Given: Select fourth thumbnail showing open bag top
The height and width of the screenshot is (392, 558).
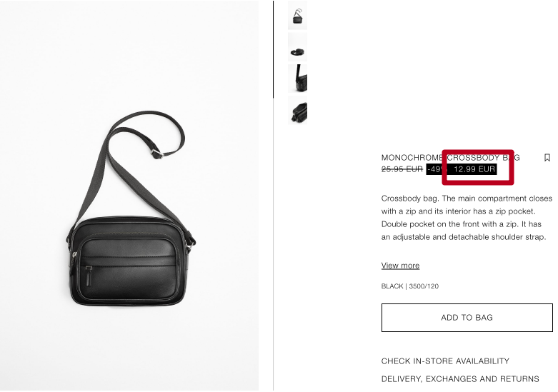Looking at the screenshot, I should pos(297,110).
